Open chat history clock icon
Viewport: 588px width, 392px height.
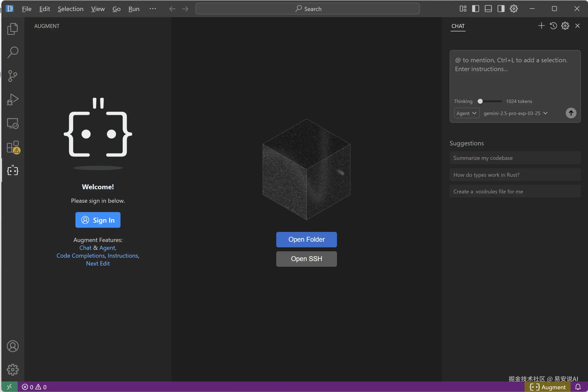(553, 26)
